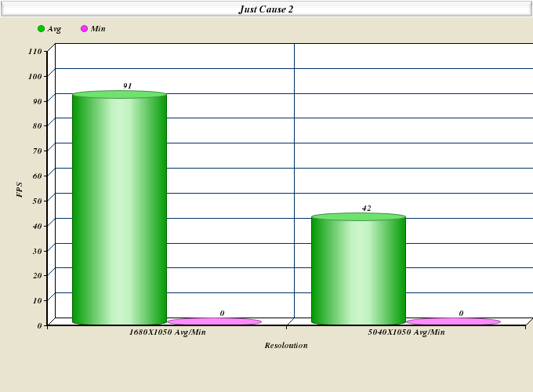Click the 'FPS' axis title
Image resolution: width=533 pixels, height=392 pixels.
coord(20,190)
